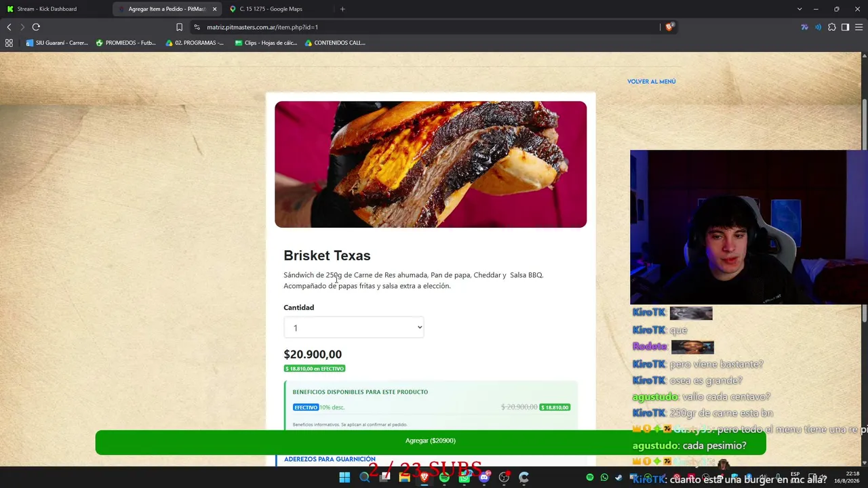Viewport: 868px width, 488px height.
Task: Open the Windows Start menu
Action: [344, 478]
